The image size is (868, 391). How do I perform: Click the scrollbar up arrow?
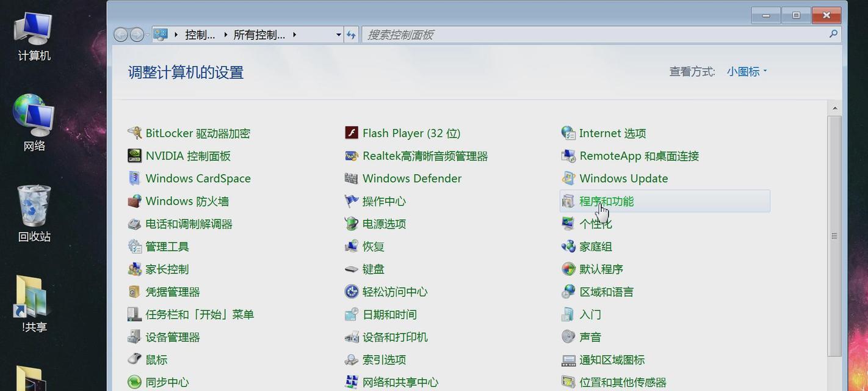pos(834,108)
